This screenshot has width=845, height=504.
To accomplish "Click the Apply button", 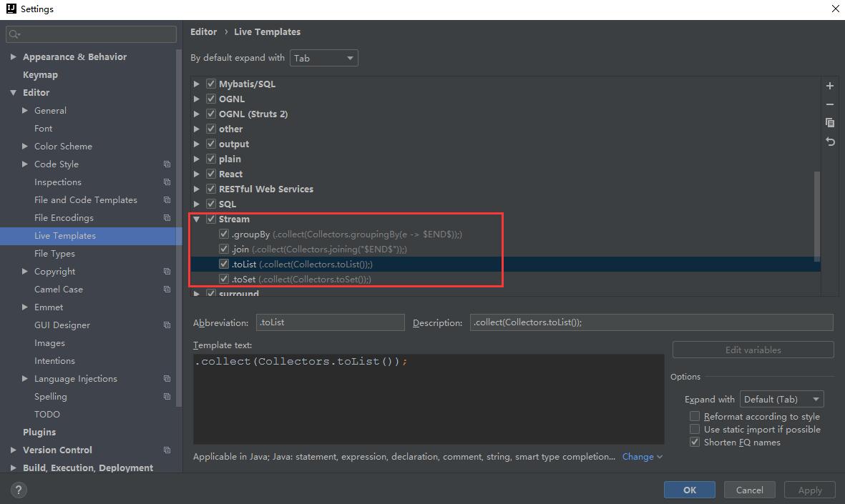I will [x=810, y=490].
